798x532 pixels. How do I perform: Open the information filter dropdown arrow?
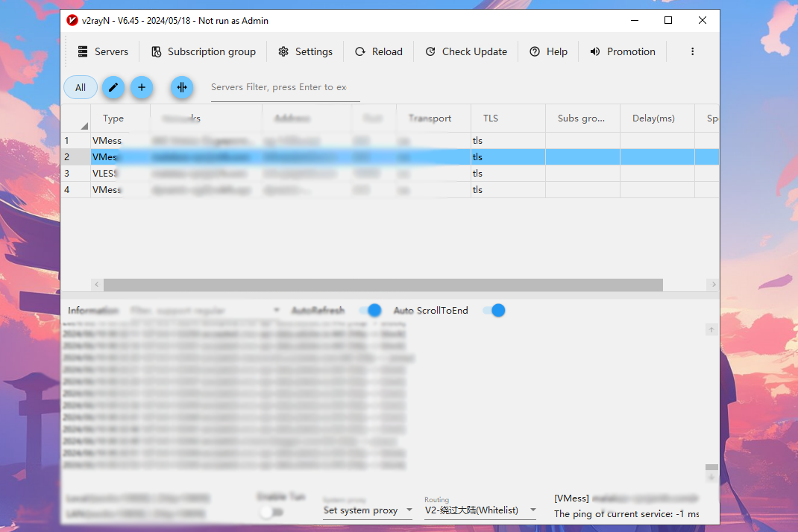point(277,310)
